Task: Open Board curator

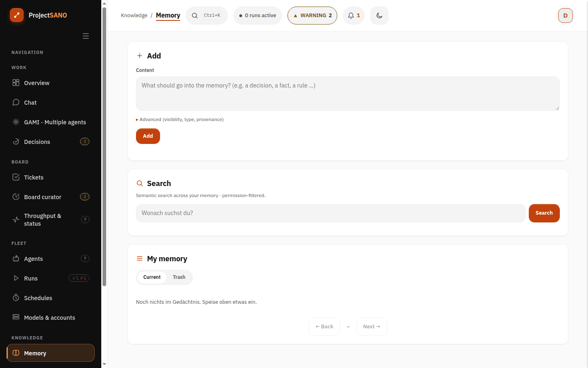Action: [x=51, y=197]
